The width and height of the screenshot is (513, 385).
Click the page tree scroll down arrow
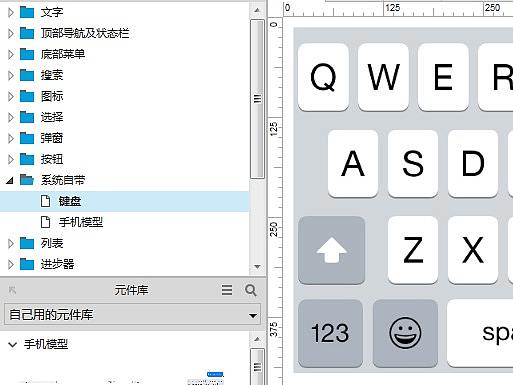tap(257, 267)
